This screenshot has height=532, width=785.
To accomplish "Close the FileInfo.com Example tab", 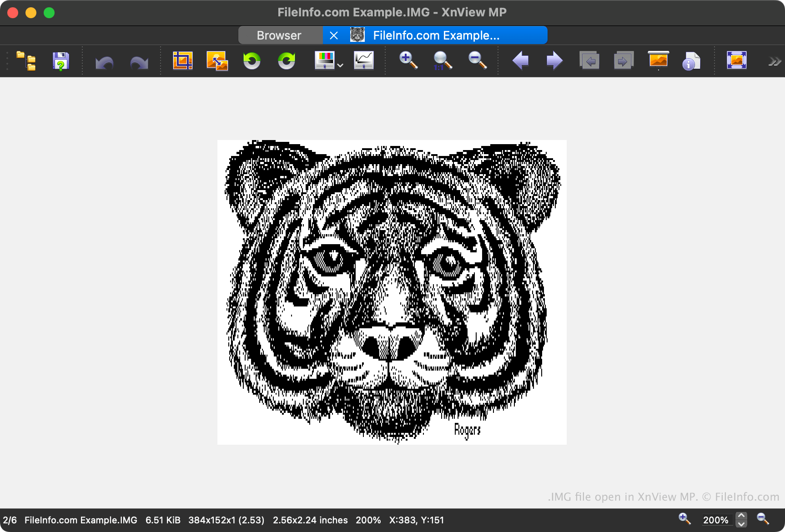I will click(x=334, y=35).
